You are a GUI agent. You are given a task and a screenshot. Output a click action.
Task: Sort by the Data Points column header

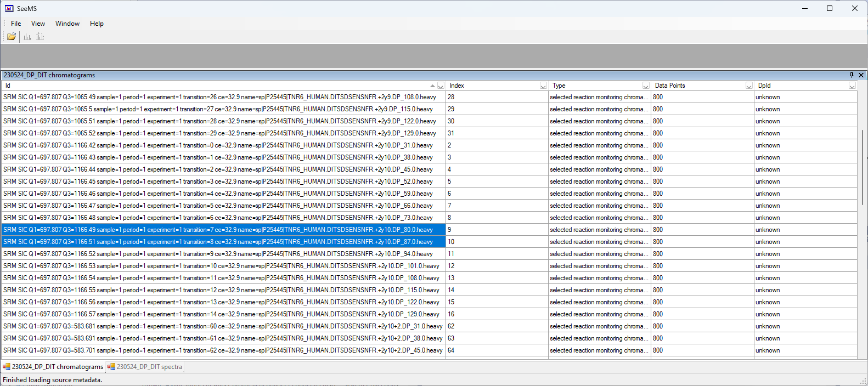(x=697, y=86)
